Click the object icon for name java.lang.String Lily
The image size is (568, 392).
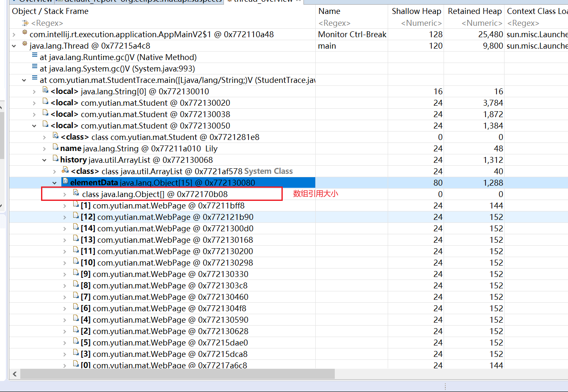[x=55, y=147]
